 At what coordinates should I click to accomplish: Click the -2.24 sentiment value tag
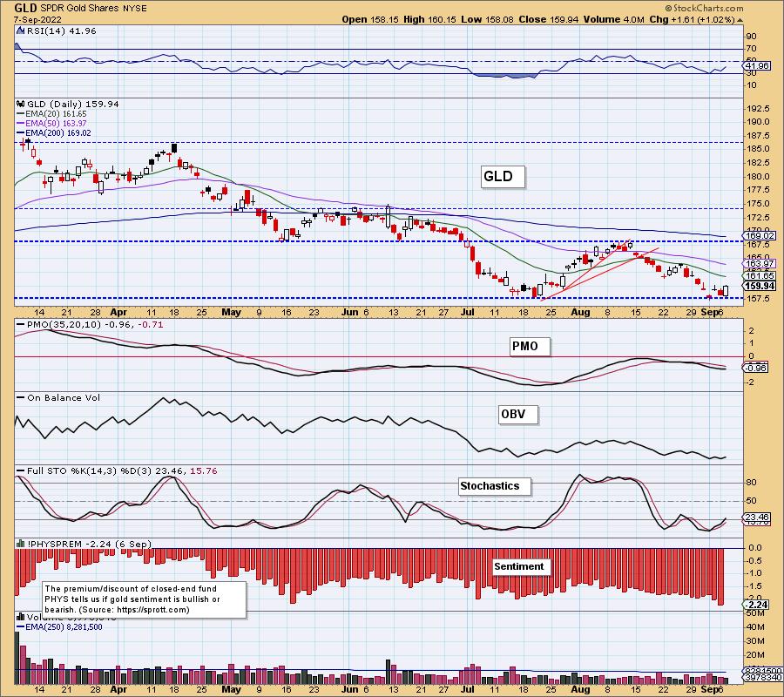click(756, 605)
